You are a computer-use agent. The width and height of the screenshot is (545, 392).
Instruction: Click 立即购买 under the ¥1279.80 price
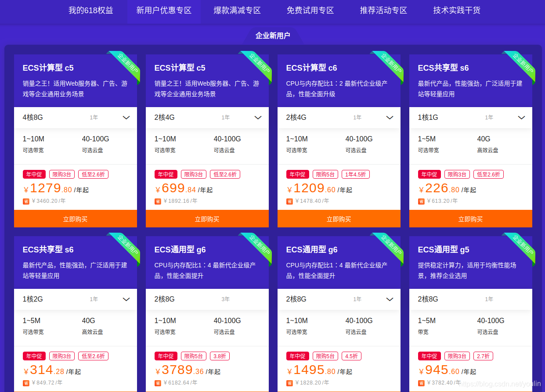click(x=76, y=219)
